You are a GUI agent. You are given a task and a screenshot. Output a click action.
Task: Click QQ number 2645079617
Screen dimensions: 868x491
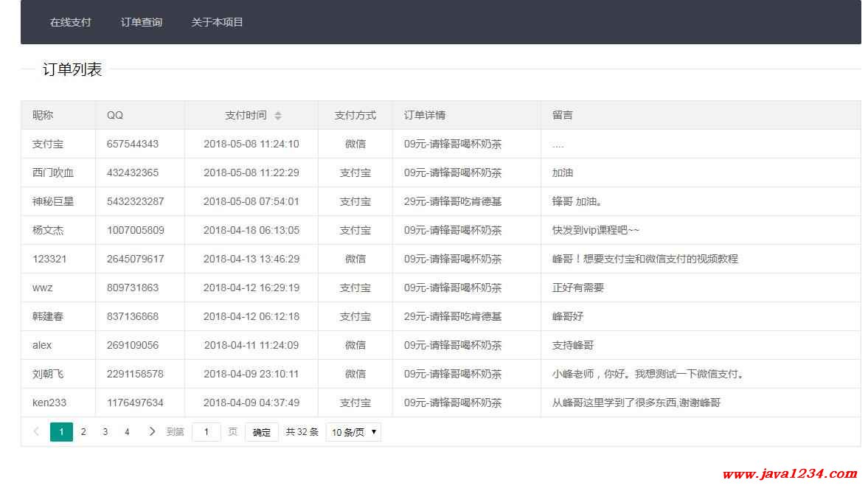click(136, 259)
